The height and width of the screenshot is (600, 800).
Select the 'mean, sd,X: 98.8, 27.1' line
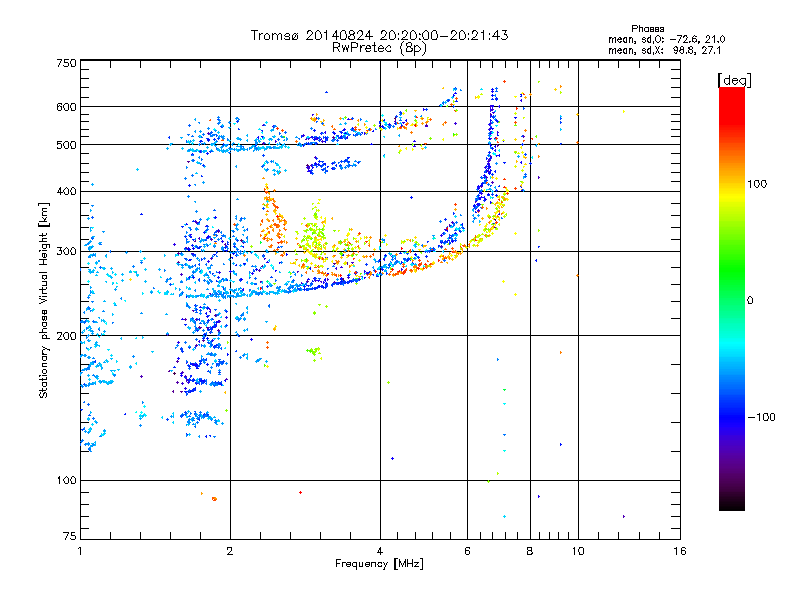(664, 50)
